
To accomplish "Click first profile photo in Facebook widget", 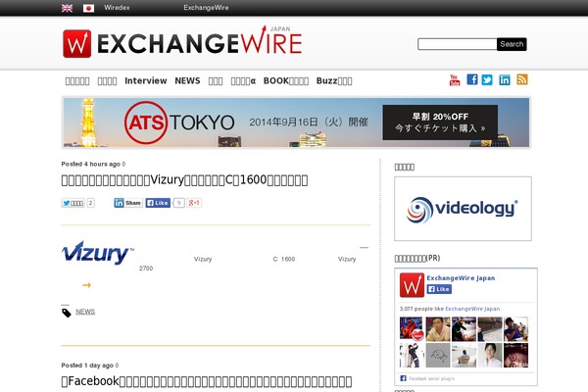I will coord(412,328).
